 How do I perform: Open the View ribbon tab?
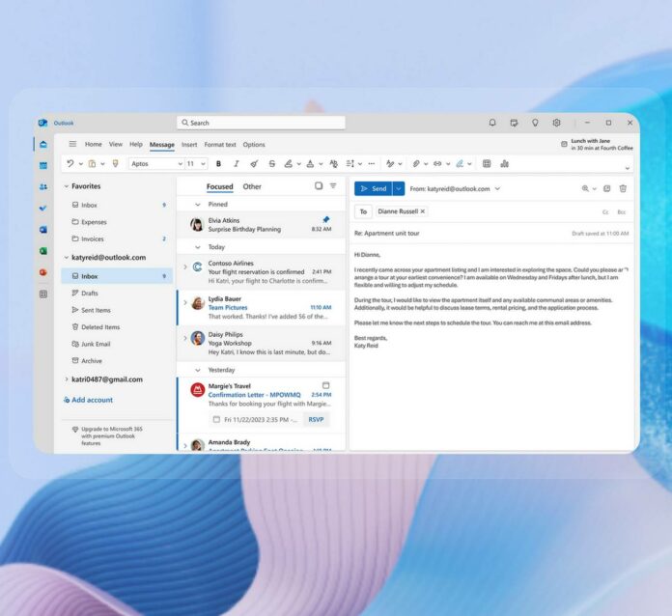116,145
